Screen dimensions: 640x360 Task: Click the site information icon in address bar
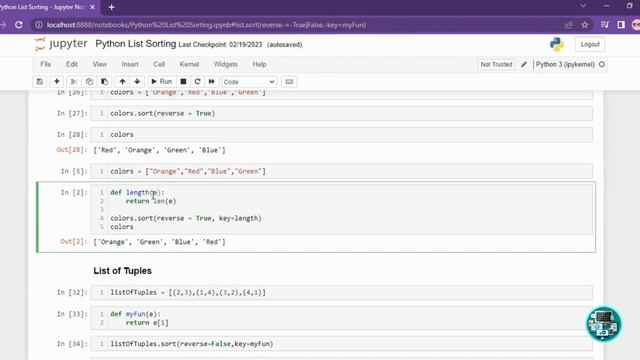[x=39, y=25]
